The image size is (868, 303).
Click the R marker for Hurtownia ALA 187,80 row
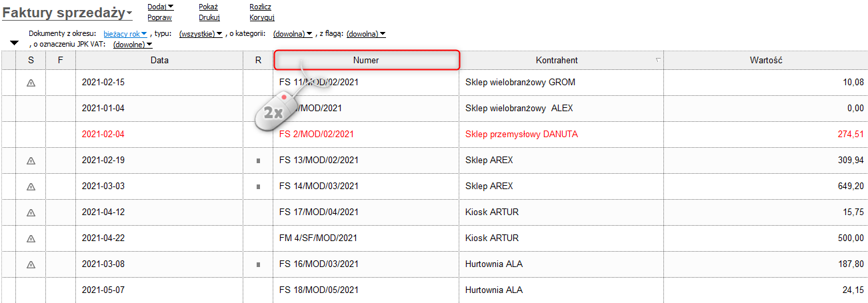(258, 264)
